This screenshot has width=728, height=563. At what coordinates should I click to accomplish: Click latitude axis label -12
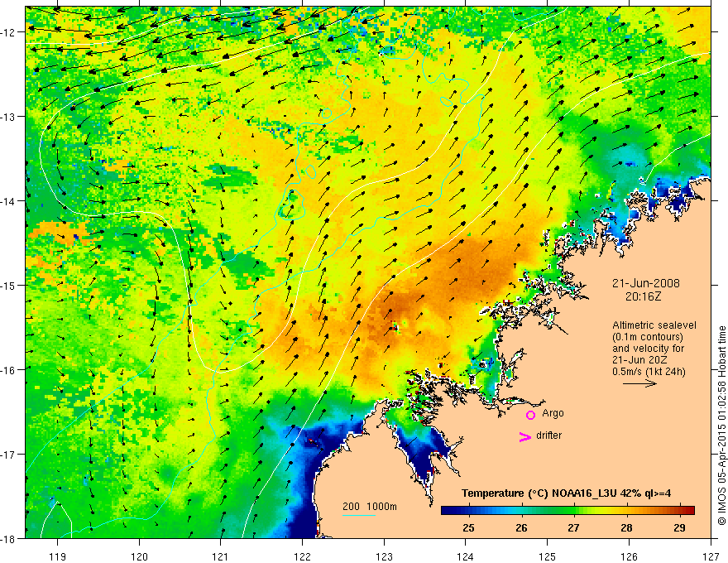tap(9, 32)
